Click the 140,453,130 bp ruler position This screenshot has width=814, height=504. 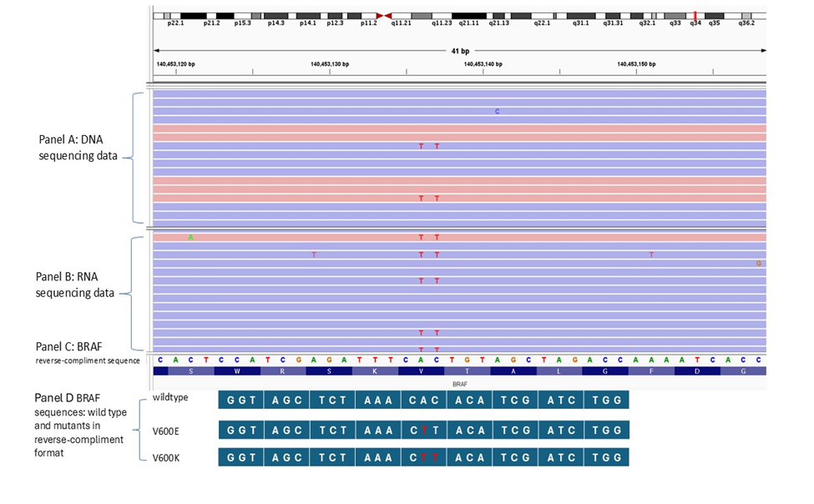pos(330,63)
